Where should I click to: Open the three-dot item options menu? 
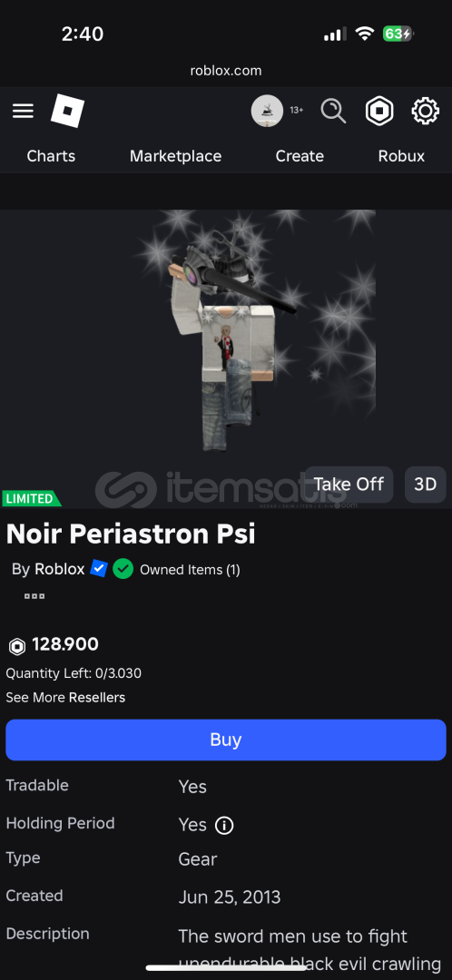[34, 596]
